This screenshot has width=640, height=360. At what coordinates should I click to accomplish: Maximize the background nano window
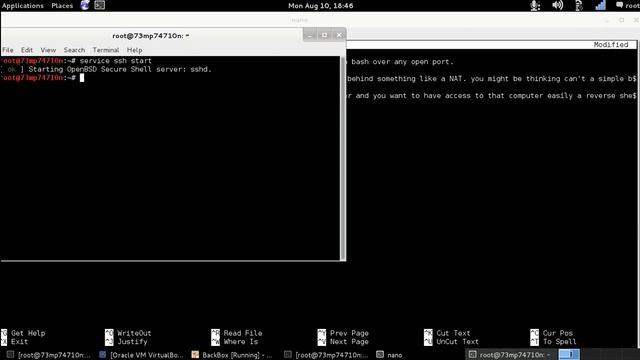(x=622, y=20)
